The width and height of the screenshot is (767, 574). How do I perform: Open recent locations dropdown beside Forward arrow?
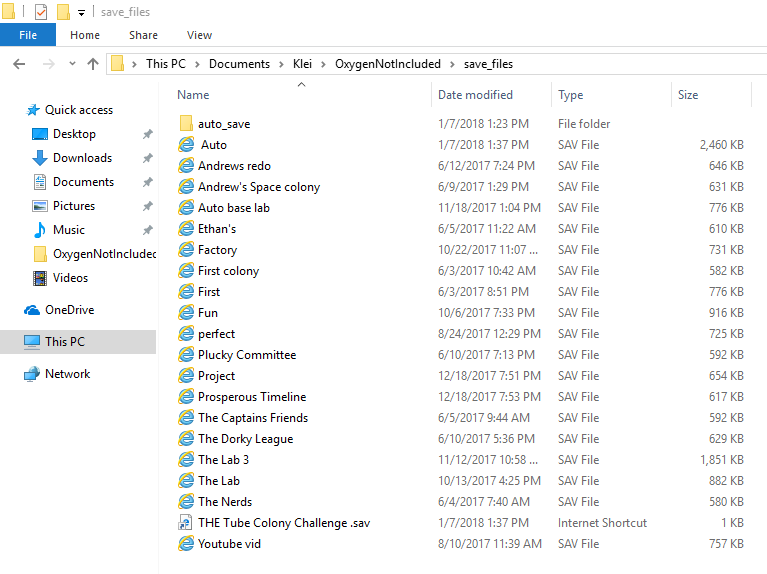pyautogui.click(x=71, y=64)
